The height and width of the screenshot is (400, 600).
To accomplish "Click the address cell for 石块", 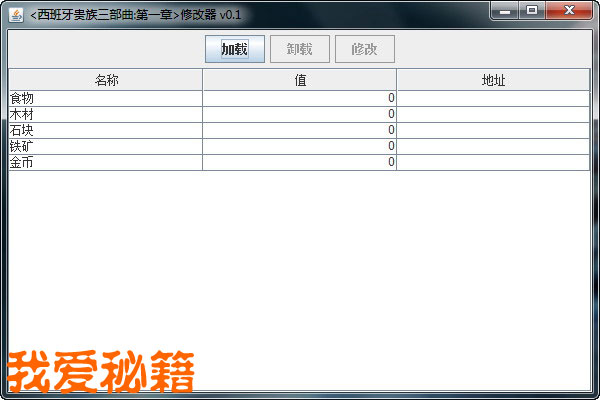I will (x=493, y=130).
